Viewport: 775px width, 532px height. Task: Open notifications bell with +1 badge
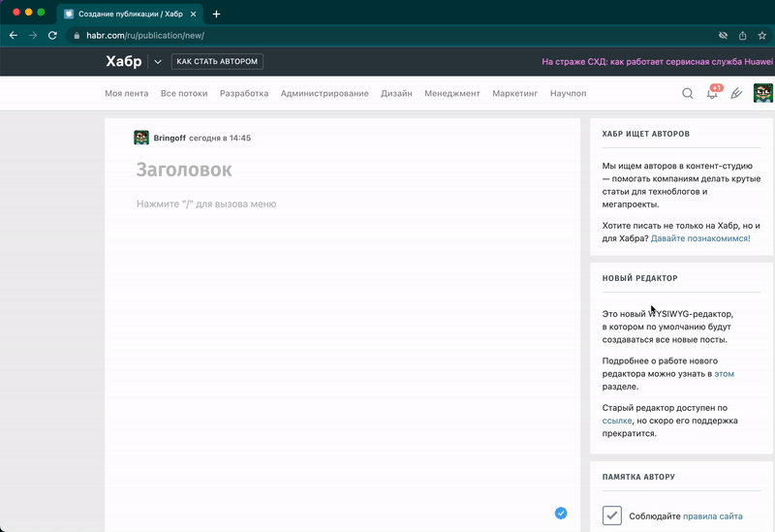[x=713, y=93]
